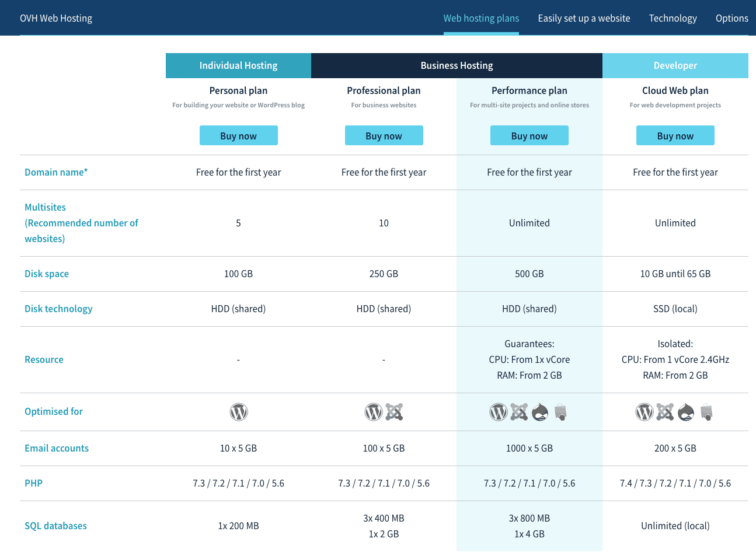Click the Professional plan heading
Viewport: 756px width, 556px height.
384,90
